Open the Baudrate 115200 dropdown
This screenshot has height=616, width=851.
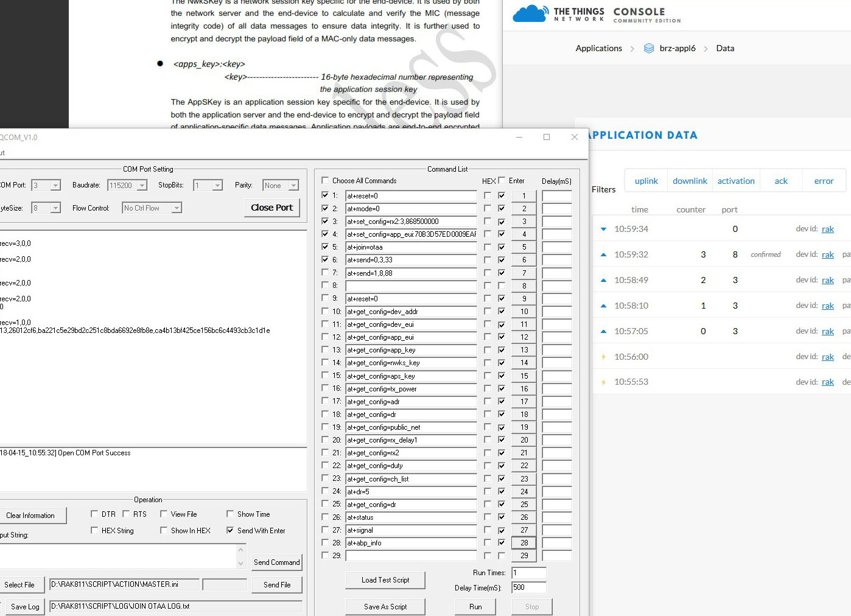pos(142,186)
